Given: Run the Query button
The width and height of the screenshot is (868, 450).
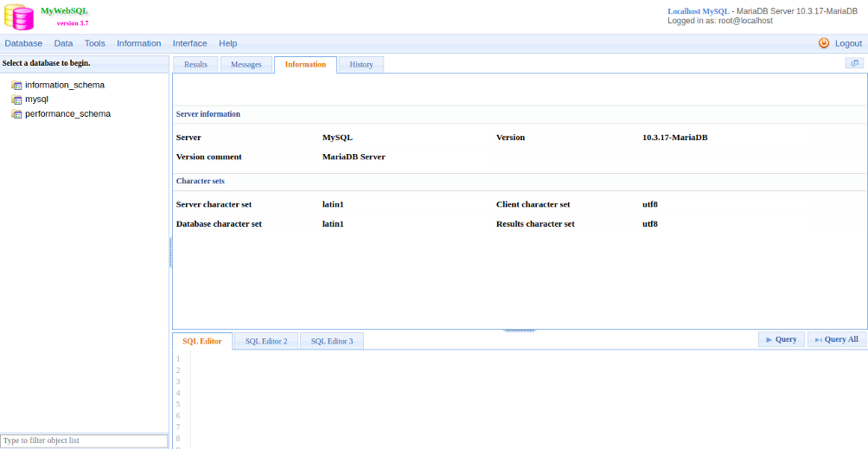Looking at the screenshot, I should [781, 339].
